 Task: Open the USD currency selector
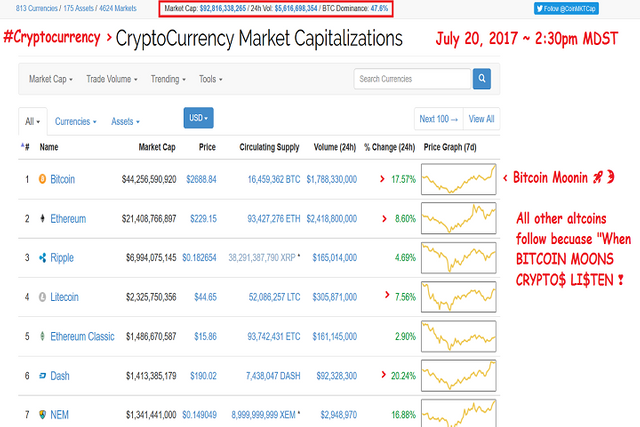point(198,118)
